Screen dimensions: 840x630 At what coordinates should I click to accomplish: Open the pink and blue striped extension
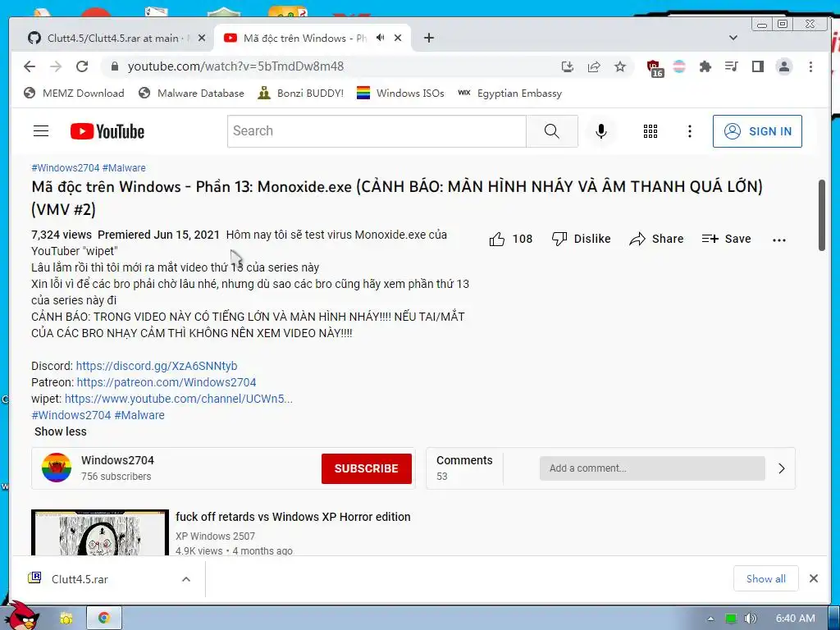[678, 66]
